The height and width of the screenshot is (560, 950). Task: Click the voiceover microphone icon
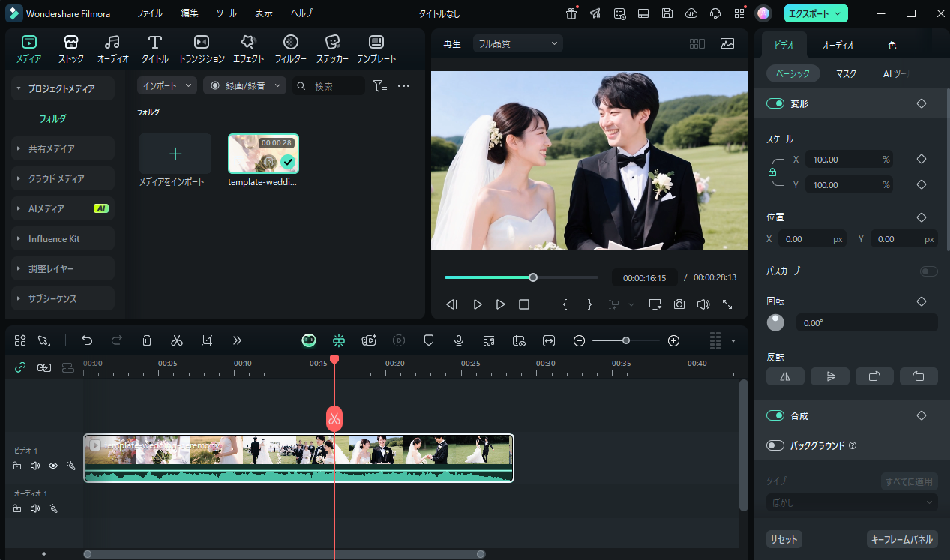[x=459, y=340]
